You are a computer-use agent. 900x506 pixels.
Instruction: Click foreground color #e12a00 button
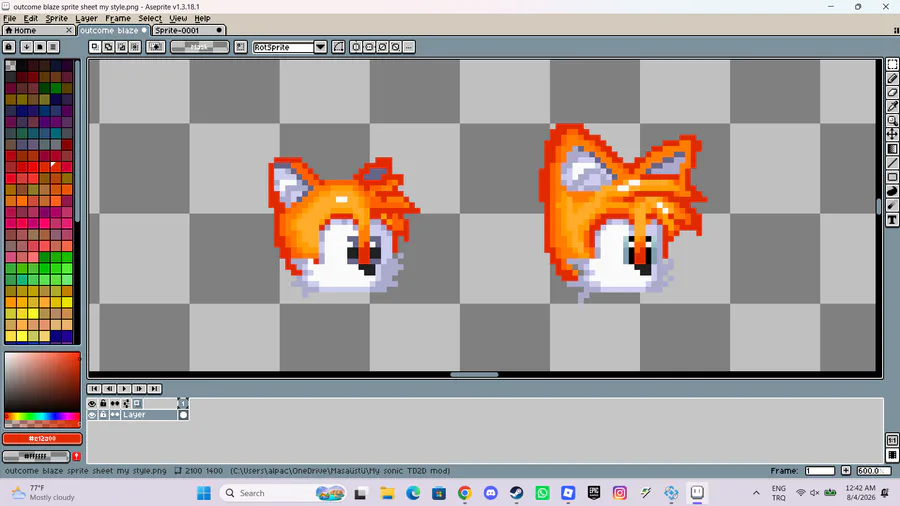(42, 438)
